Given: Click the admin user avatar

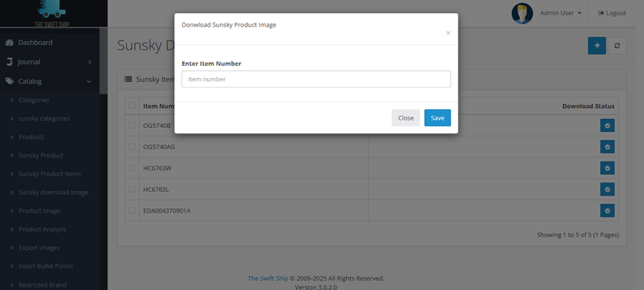Looking at the screenshot, I should coord(522,13).
